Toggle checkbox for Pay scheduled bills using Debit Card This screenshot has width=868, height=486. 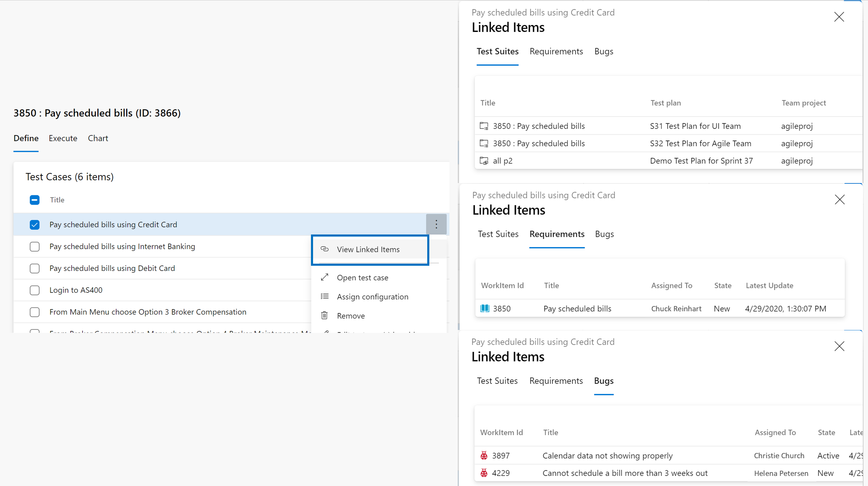tap(34, 267)
